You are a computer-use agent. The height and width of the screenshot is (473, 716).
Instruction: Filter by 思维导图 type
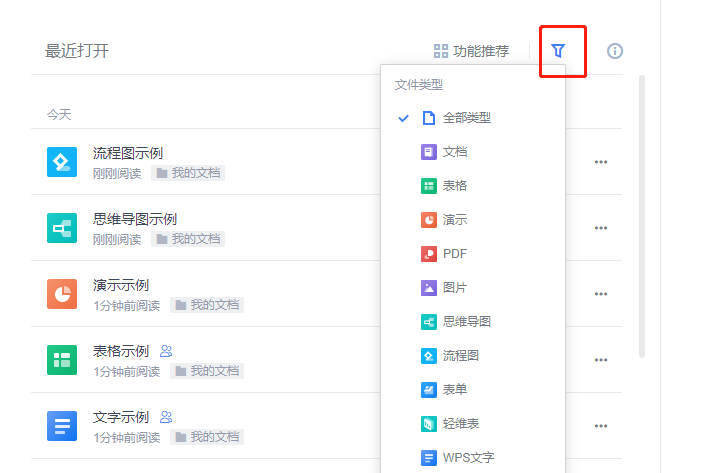coord(473,321)
